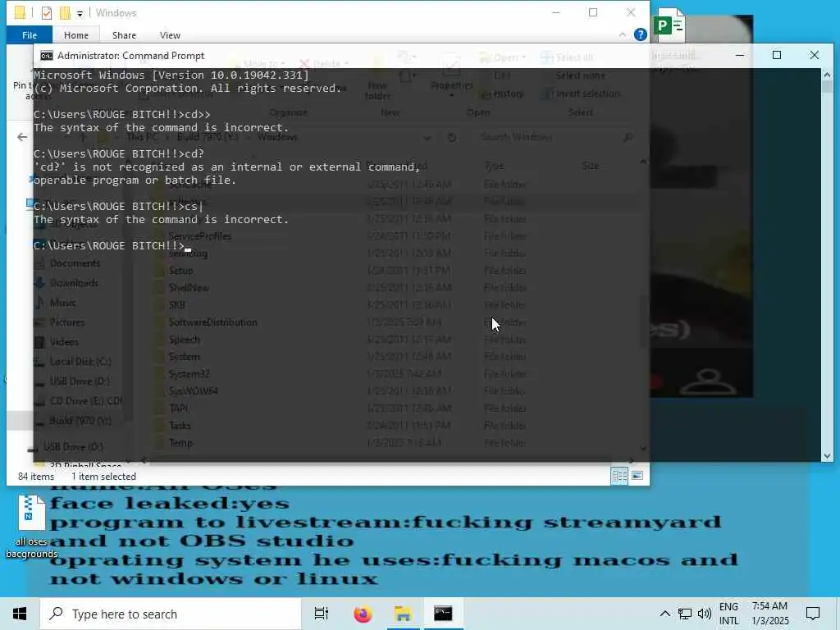Open Command Prompt system menu icon

point(47,56)
